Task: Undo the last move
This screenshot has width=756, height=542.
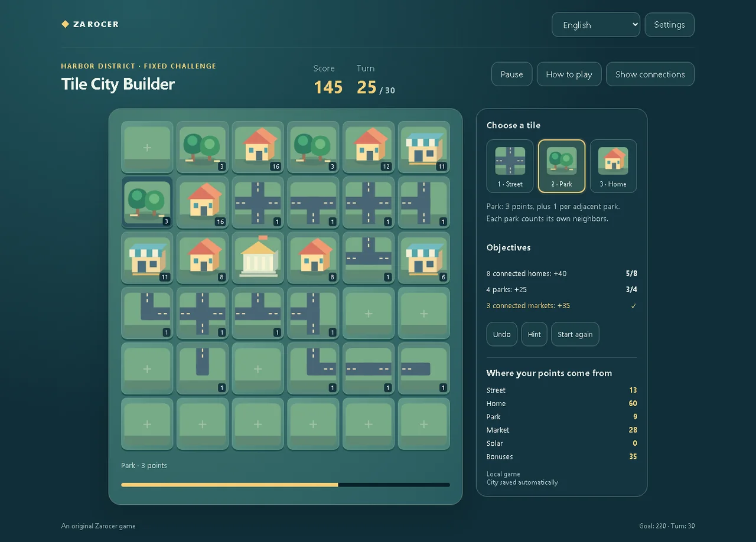Action: pos(502,334)
